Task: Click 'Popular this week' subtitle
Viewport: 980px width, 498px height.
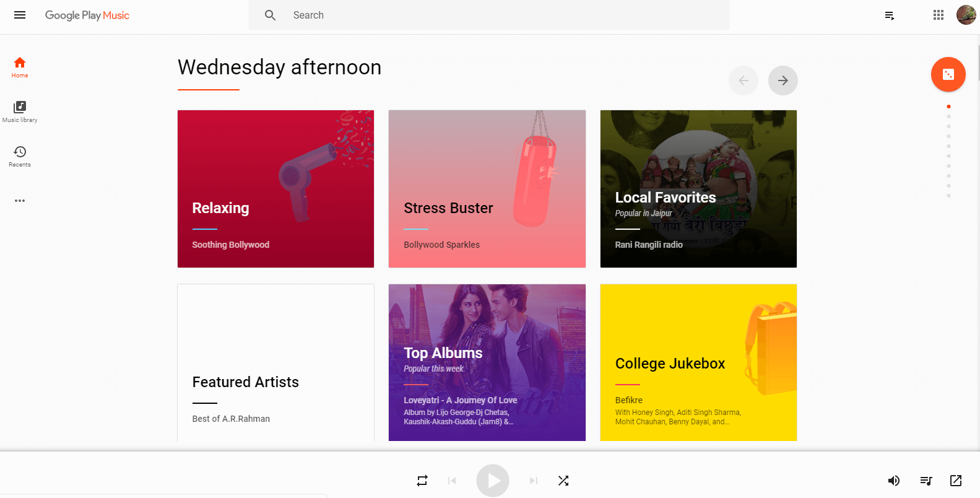Action: click(x=434, y=369)
